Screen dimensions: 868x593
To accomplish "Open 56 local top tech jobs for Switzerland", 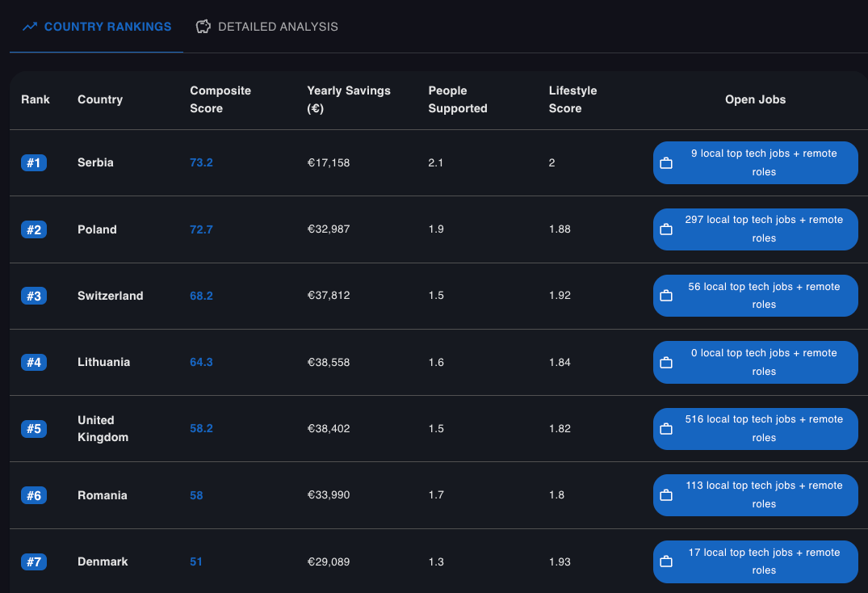I will 756,296.
